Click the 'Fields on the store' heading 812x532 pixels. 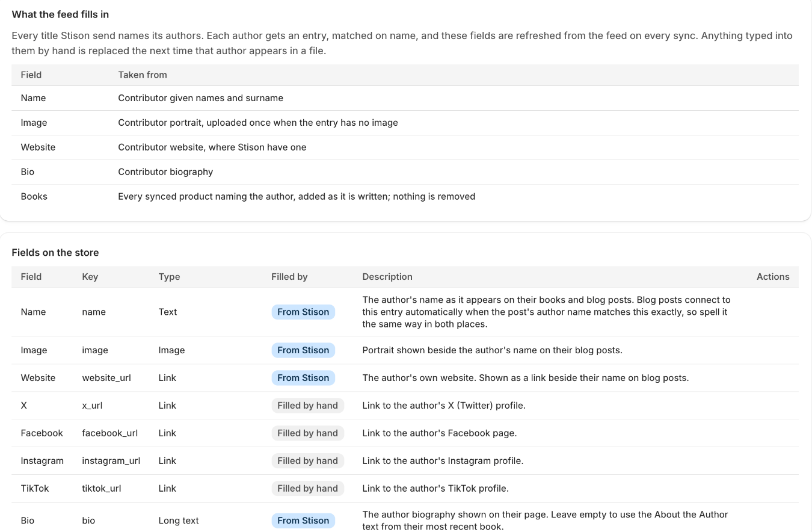[55, 253]
